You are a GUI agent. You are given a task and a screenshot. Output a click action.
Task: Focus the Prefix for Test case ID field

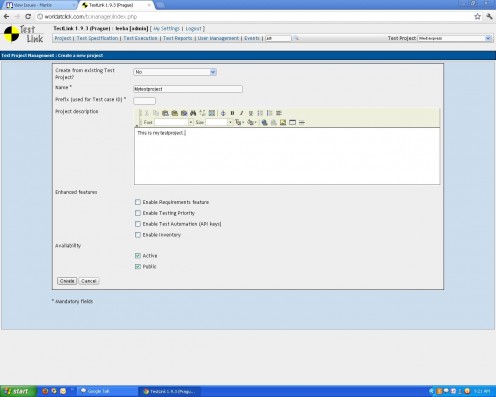(x=144, y=101)
